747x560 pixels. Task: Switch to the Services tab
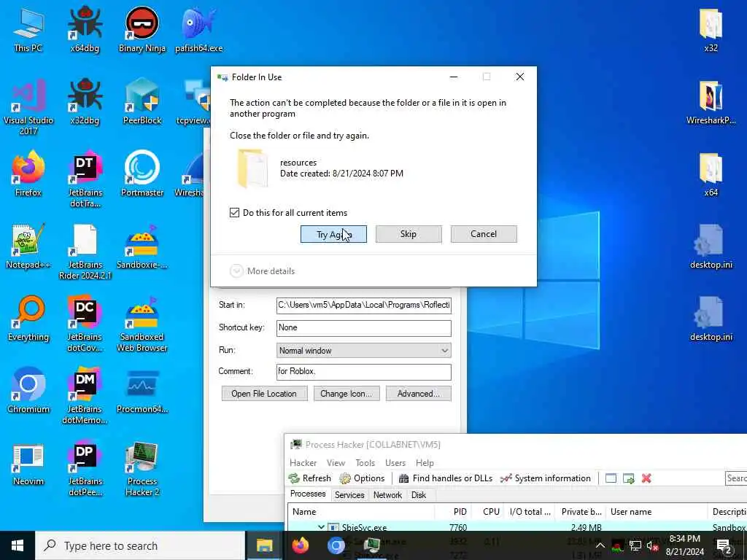349,495
